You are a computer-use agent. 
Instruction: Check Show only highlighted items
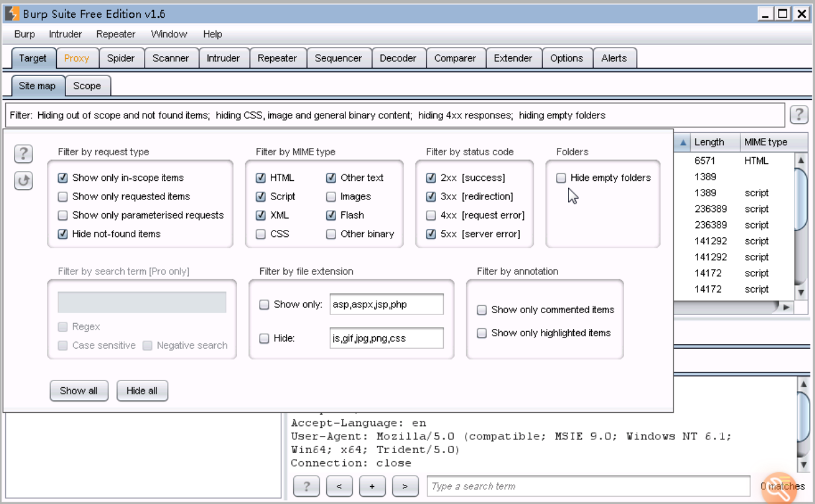[482, 333]
